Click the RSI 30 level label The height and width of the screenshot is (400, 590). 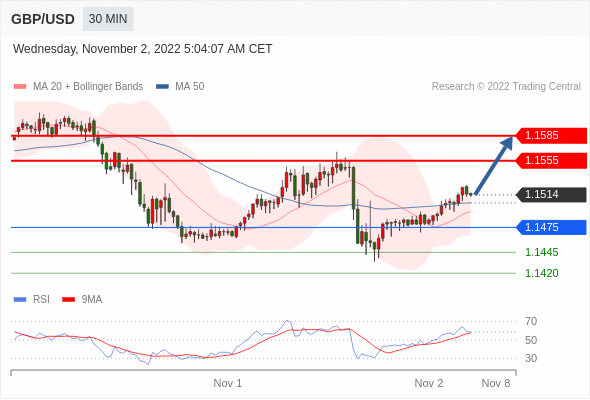(531, 358)
